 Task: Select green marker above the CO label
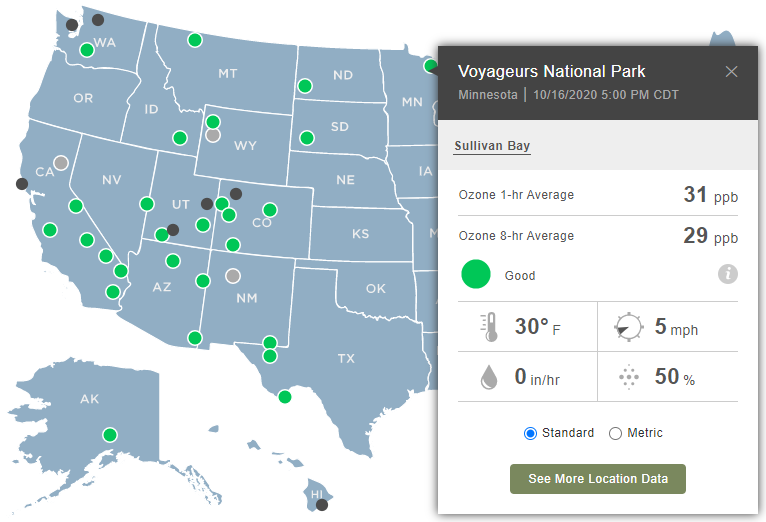tap(270, 210)
